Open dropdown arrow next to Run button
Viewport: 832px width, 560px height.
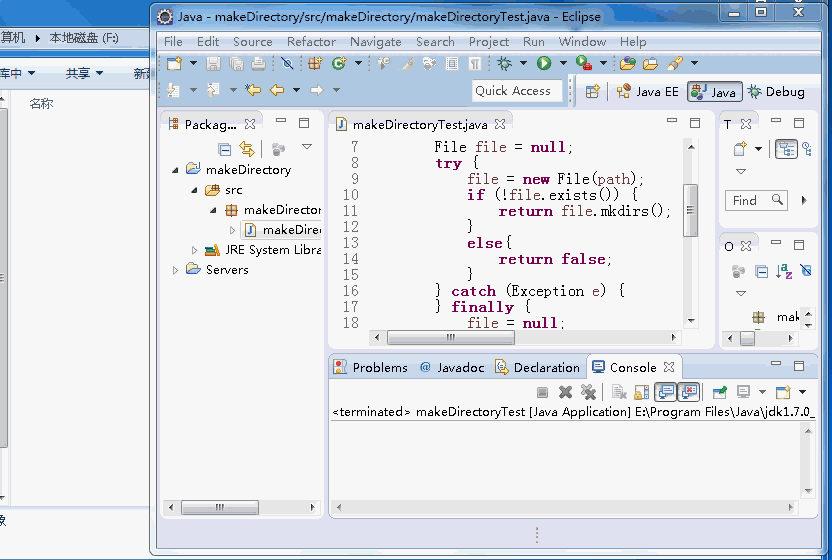click(x=563, y=63)
